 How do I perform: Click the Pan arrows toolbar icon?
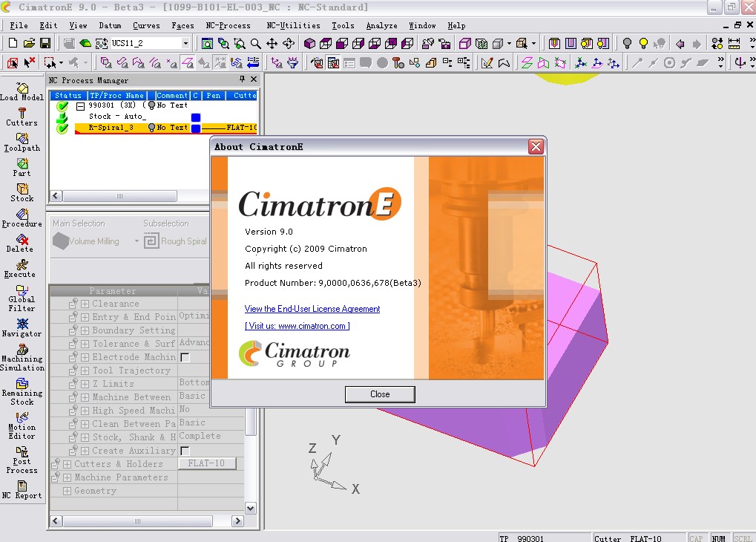(272, 44)
